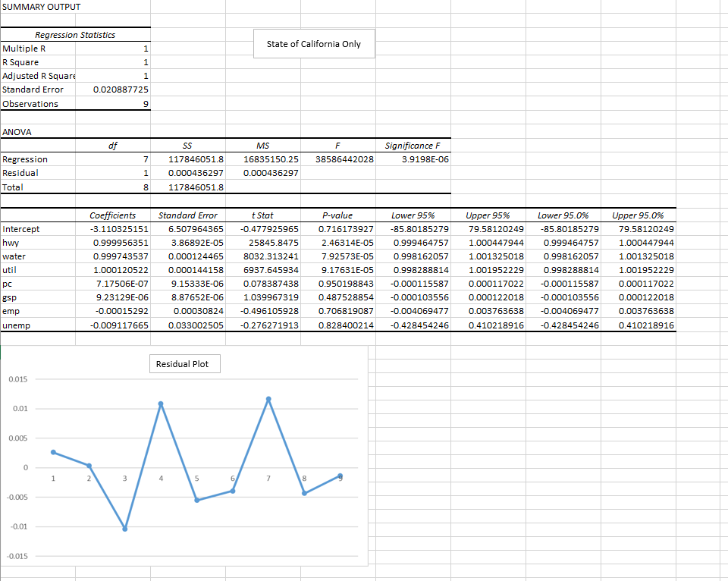The height and width of the screenshot is (581, 728).
Task: Click Regression SS value 117846051.8
Action: pyautogui.click(x=188, y=159)
